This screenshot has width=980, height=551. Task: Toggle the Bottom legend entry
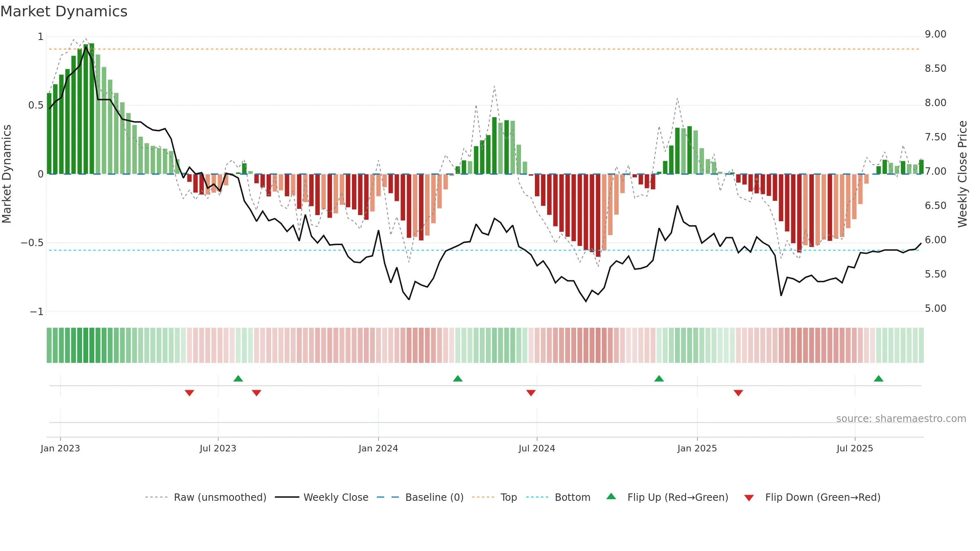(558, 497)
